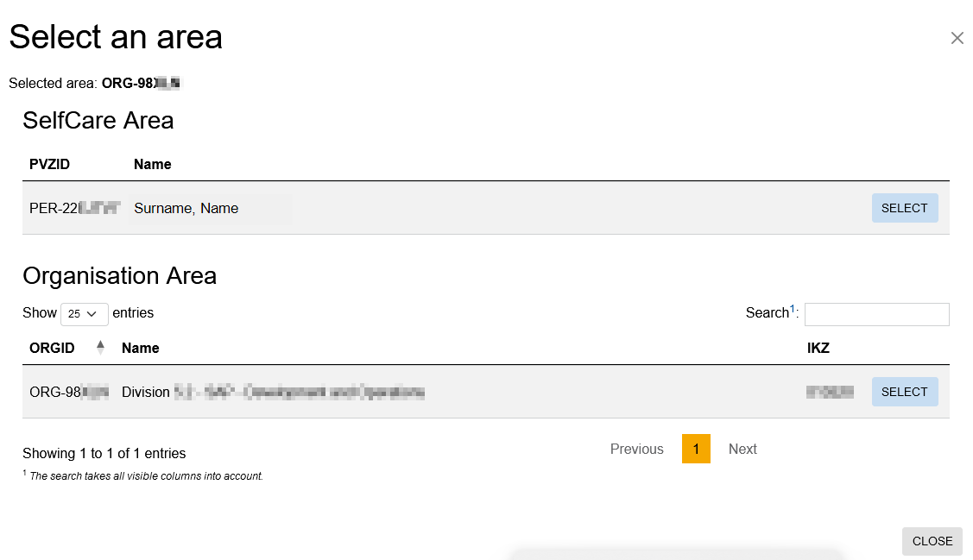This screenshot has width=973, height=560.
Task: Select the Division organisation area
Action: point(904,392)
